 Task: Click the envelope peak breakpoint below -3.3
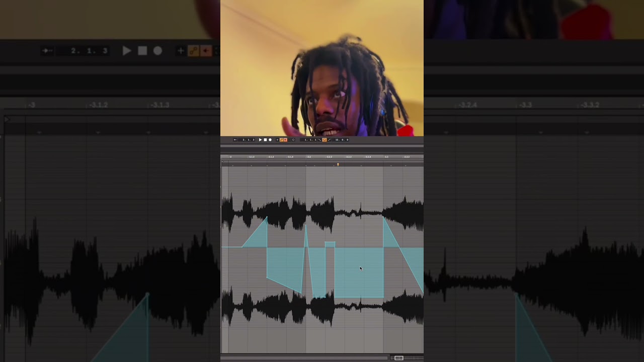pyautogui.click(x=383, y=217)
